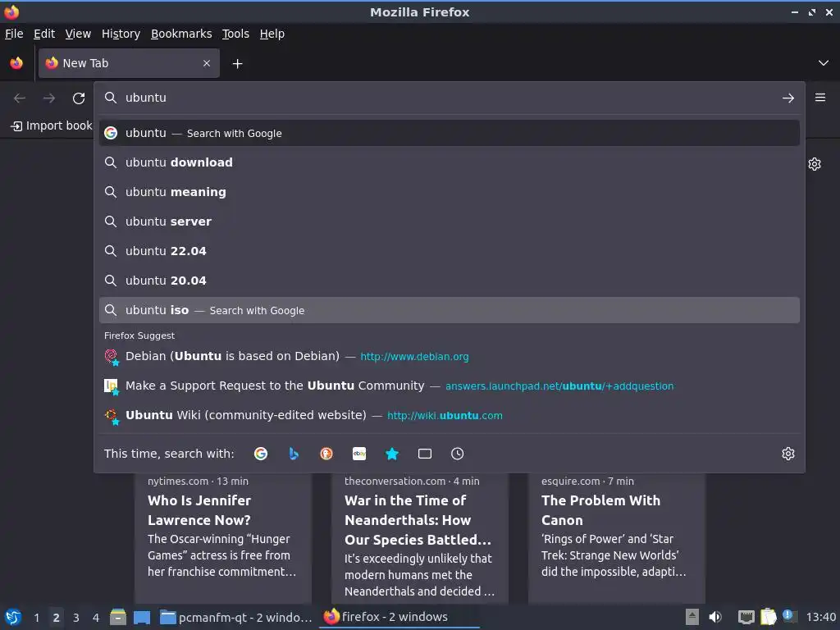Click the back navigation arrow
The width and height of the screenshot is (840, 630).
(20, 98)
